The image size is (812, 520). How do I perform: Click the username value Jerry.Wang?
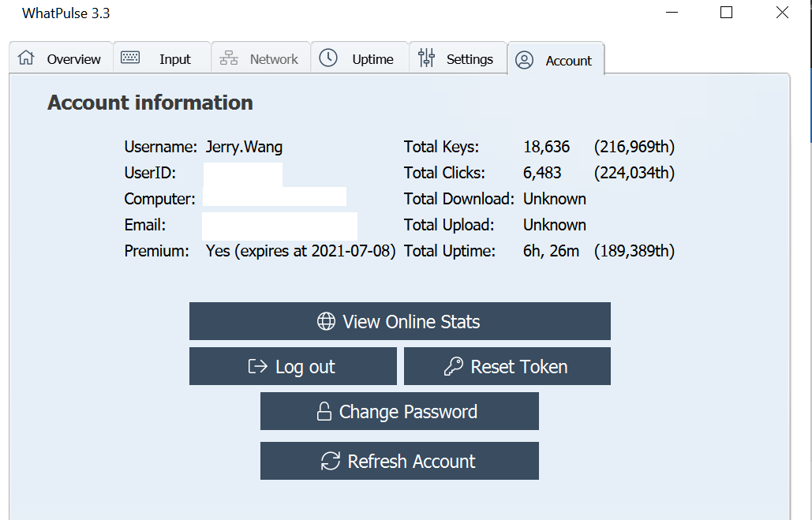[244, 147]
